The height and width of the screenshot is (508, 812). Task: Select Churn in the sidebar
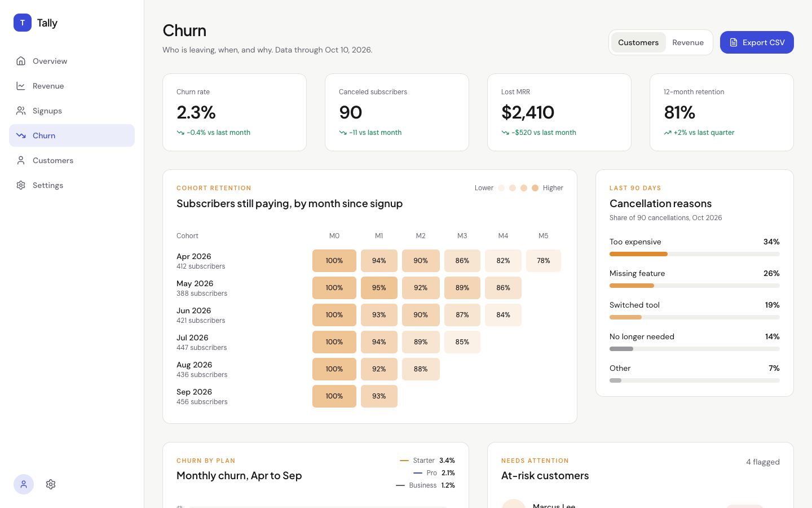pyautogui.click(x=72, y=135)
